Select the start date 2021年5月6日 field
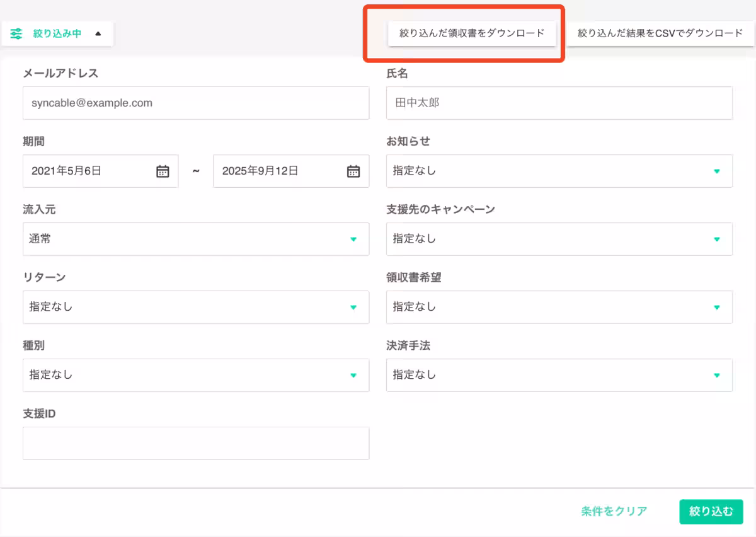 click(88, 171)
